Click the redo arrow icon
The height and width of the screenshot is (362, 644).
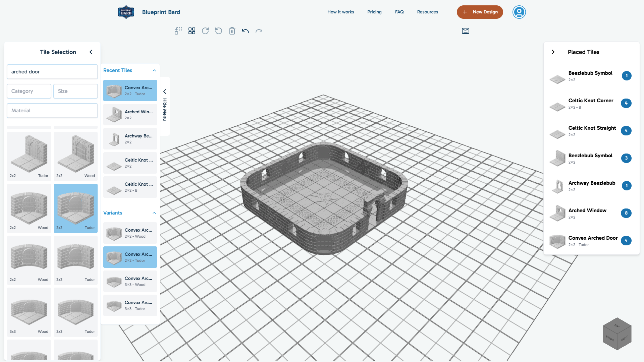259,31
